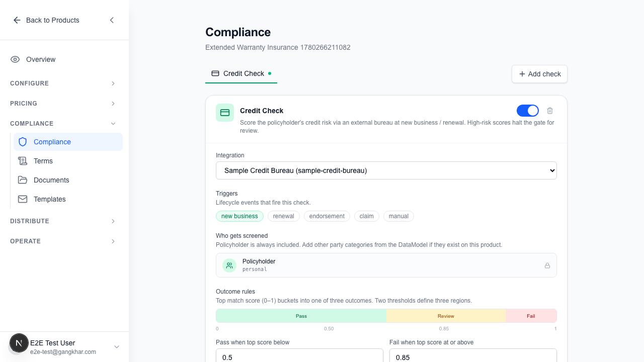
Task: Click the yellow Review region of outcome bar
Action: pos(446,316)
